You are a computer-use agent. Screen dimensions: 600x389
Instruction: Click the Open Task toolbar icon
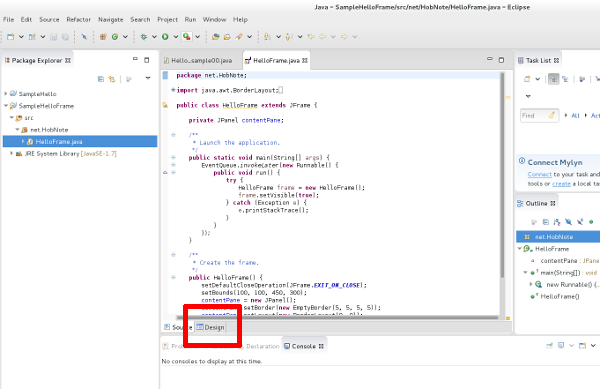(x=227, y=37)
